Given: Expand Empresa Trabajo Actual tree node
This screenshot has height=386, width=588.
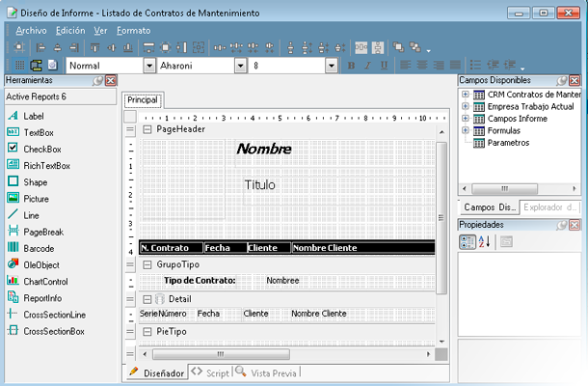Looking at the screenshot, I should click(x=466, y=106).
